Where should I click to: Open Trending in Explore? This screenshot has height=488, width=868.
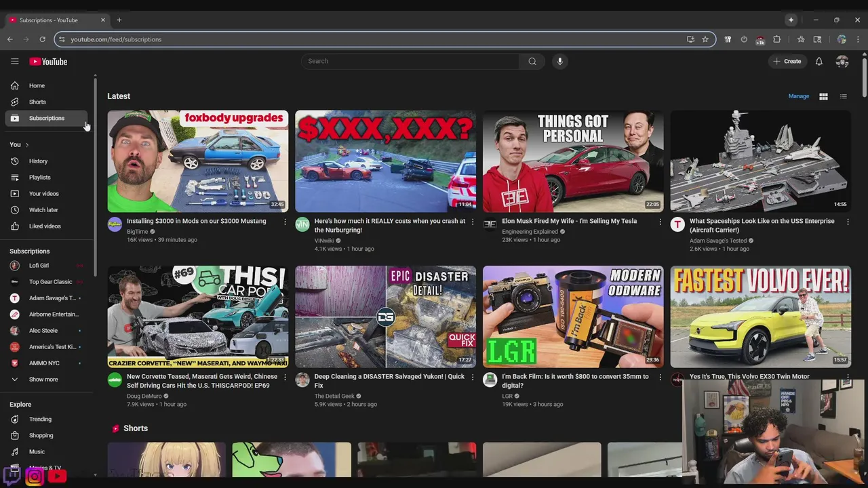(46, 420)
